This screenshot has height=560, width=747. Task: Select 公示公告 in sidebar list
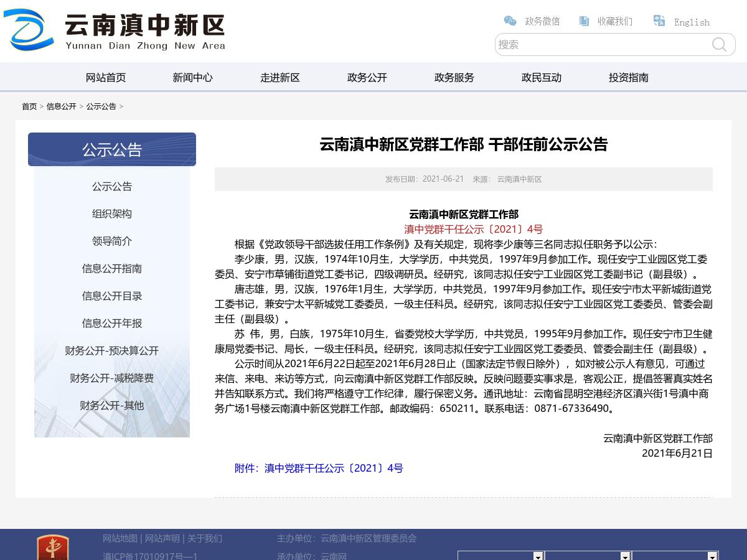click(112, 187)
